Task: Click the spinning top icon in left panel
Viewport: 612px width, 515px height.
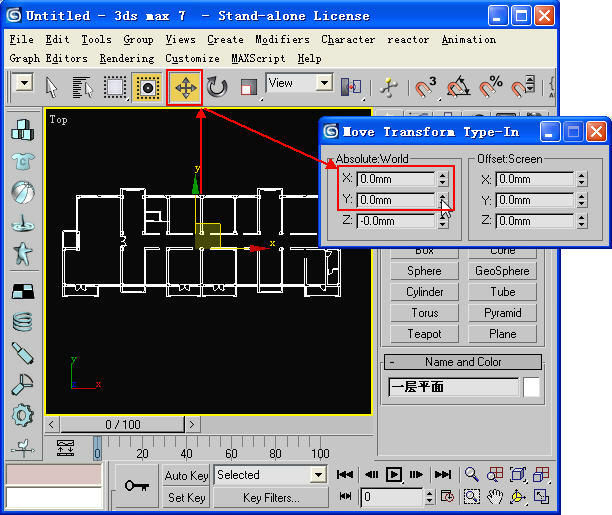Action: tap(23, 223)
